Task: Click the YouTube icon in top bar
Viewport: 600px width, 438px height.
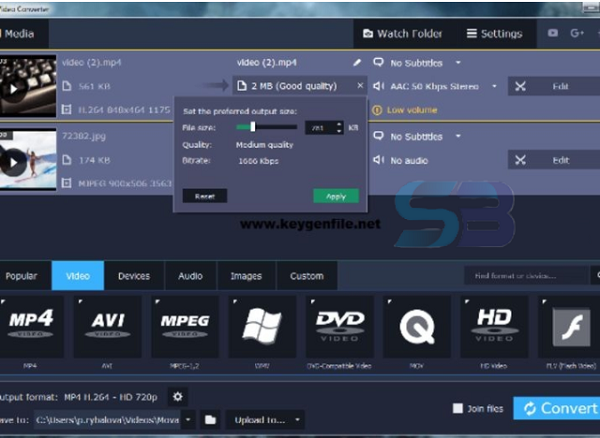Action: pyautogui.click(x=553, y=33)
